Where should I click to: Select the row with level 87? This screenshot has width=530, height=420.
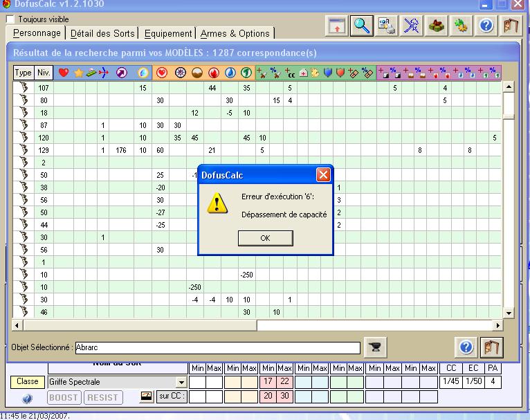coord(257,125)
